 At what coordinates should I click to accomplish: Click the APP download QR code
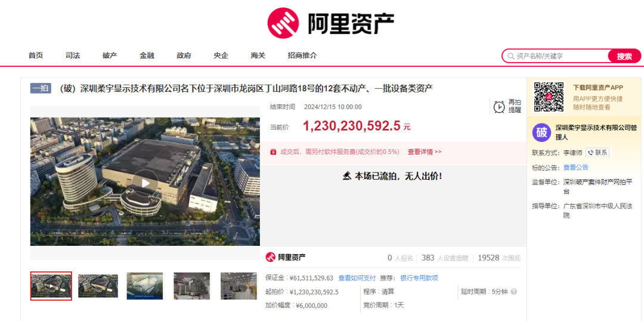[549, 97]
